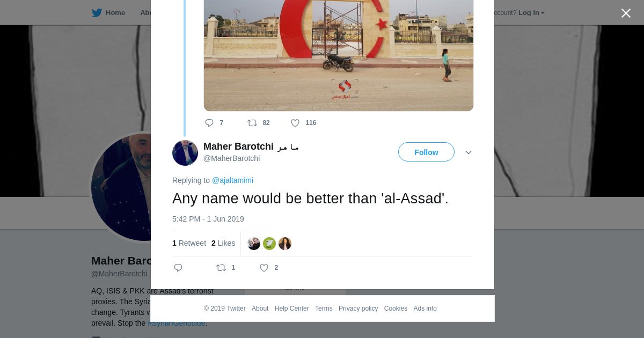Retweet the parent tweet with 82 retweets
Image resolution: width=644 pixels, height=338 pixels.
click(x=252, y=123)
